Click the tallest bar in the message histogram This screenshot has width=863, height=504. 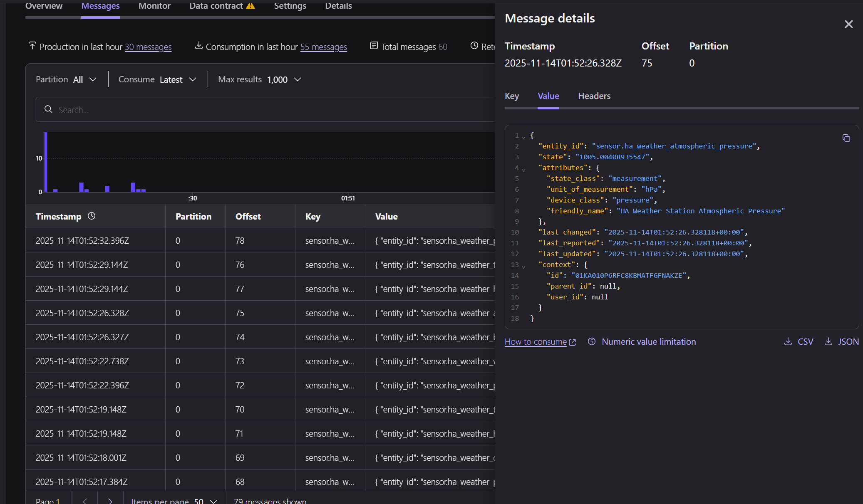[x=46, y=162]
